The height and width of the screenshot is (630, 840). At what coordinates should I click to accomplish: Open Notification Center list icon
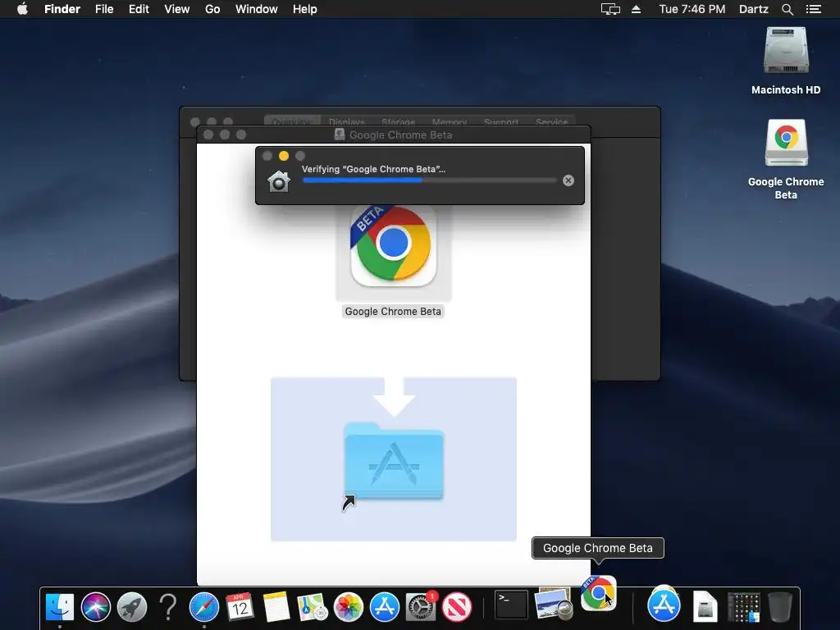pyautogui.click(x=813, y=9)
